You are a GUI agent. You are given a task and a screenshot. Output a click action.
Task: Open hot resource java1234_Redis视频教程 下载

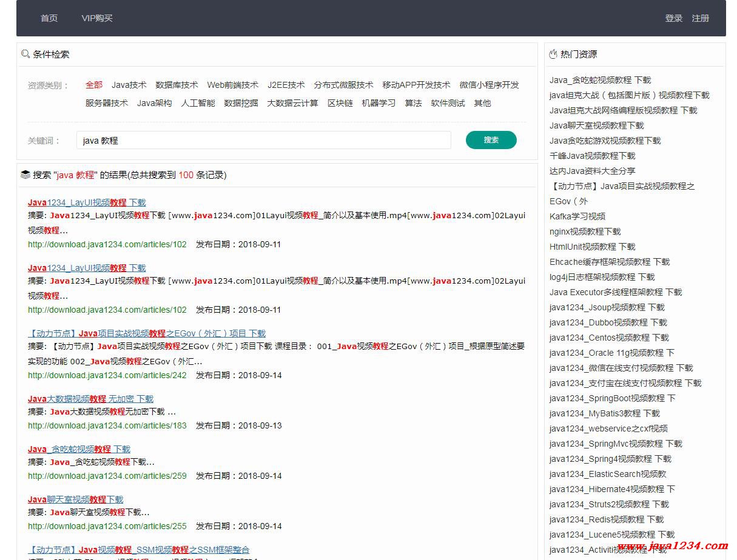[607, 519]
